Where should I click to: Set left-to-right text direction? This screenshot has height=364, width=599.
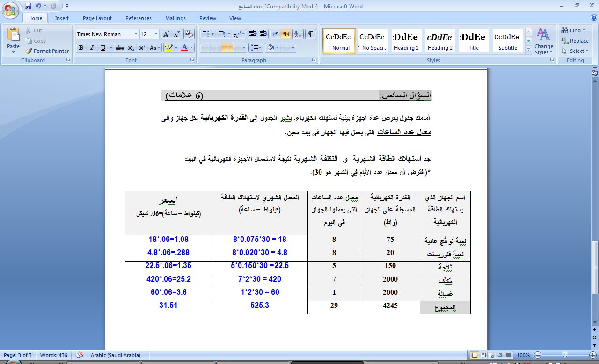tap(276, 34)
